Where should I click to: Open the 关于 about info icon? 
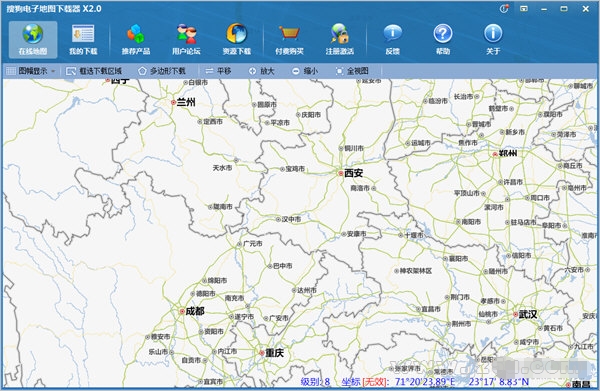(x=493, y=34)
